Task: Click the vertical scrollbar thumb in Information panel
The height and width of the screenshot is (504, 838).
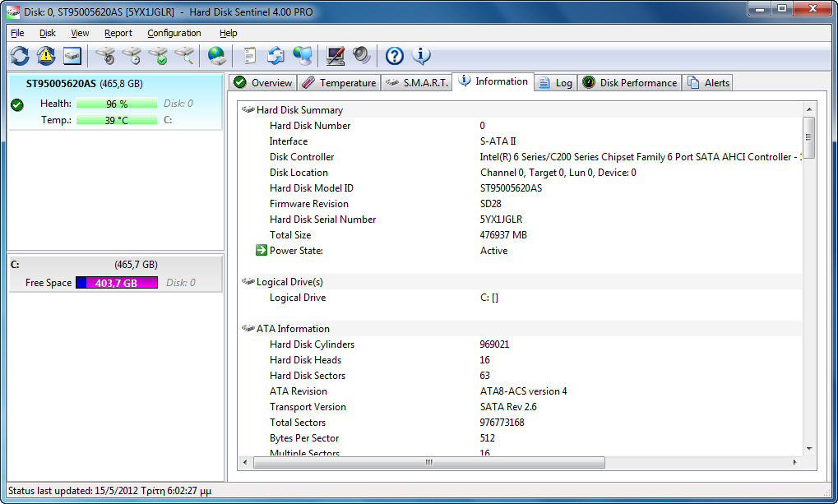Action: 809,137
